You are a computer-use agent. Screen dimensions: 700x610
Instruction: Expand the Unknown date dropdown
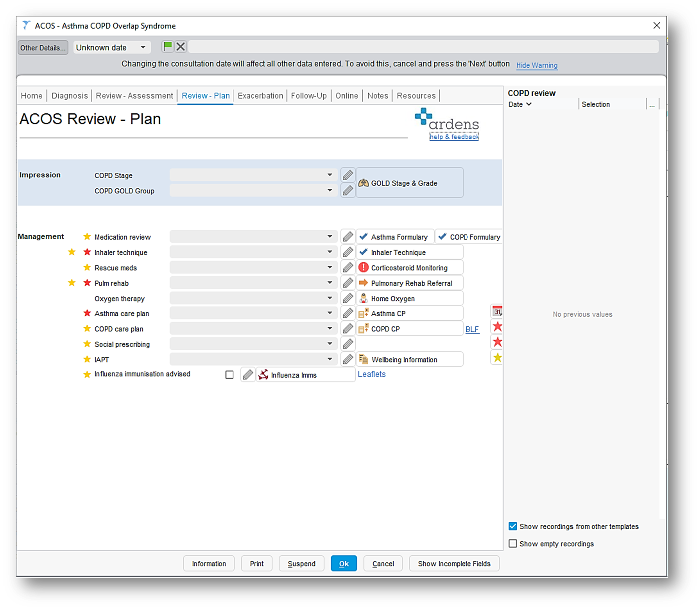coord(143,47)
